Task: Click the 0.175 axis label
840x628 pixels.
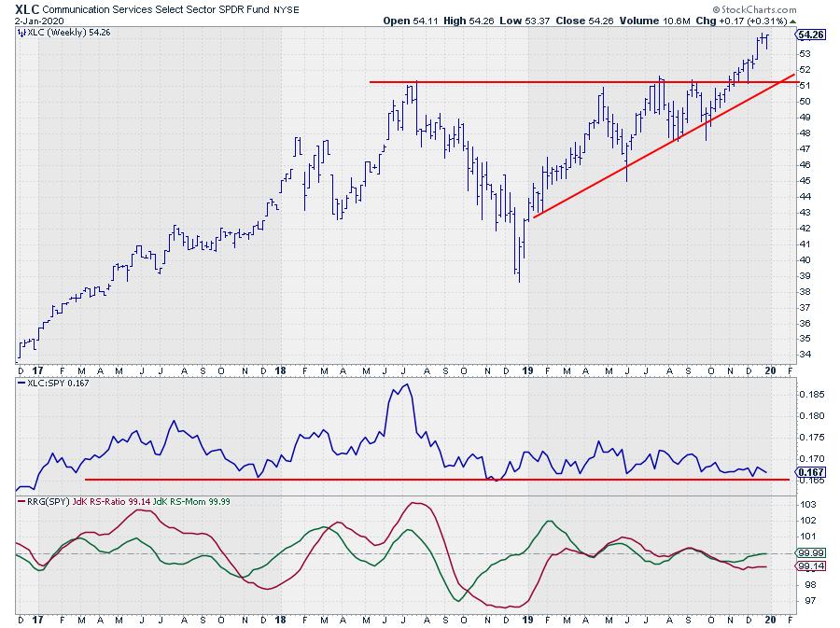Action: [x=812, y=438]
